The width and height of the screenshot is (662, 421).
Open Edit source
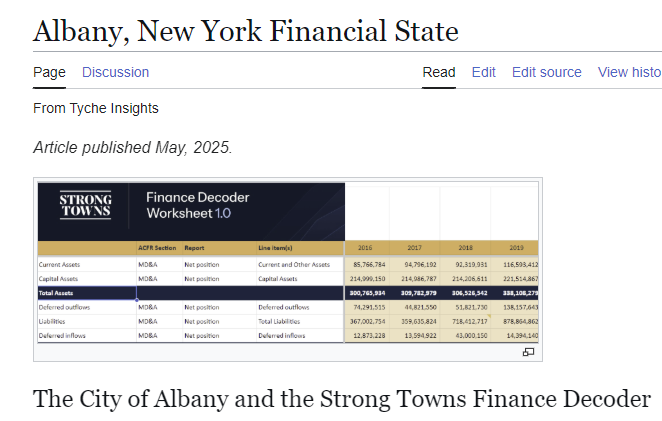coord(546,72)
